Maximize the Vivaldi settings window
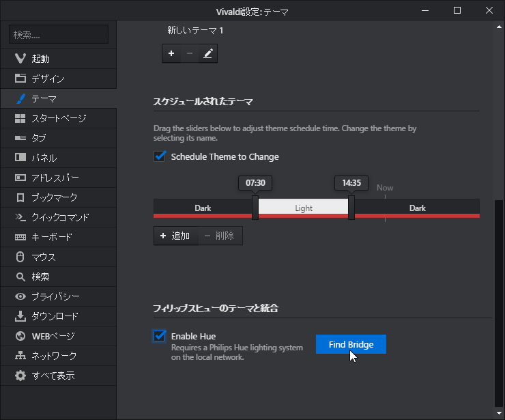 tap(457, 10)
